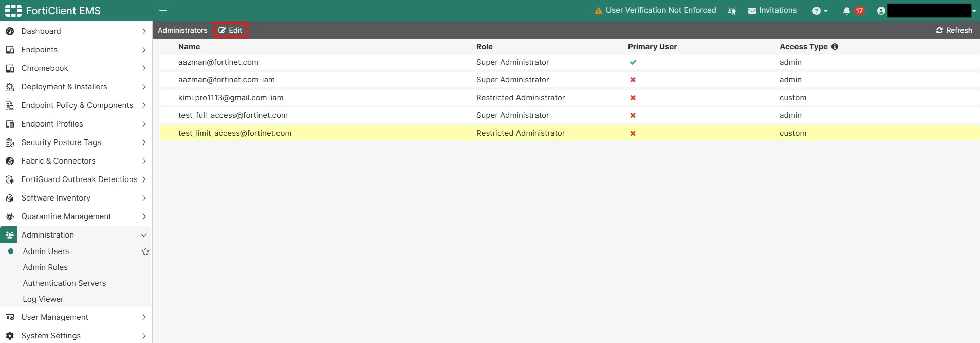Image resolution: width=980 pixels, height=343 pixels.
Task: Click the User Verification warning icon
Action: click(599, 11)
